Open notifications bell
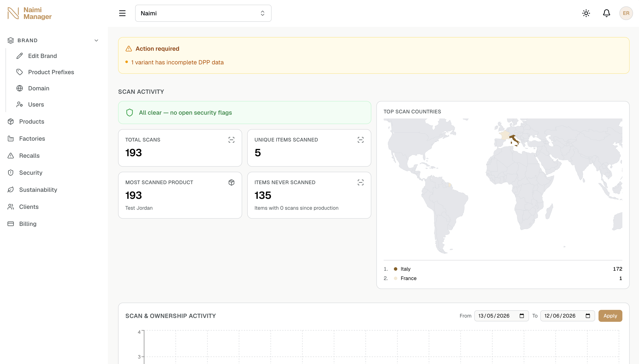The image size is (639, 364). pos(607,13)
